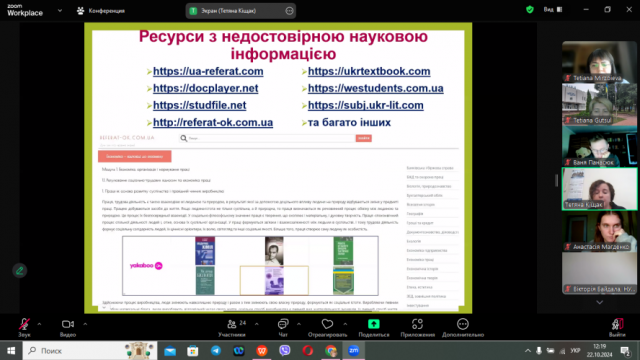Open screen share options in Екран pill
Image resolution: width=640 pixels, height=360 pixels.
click(x=289, y=11)
